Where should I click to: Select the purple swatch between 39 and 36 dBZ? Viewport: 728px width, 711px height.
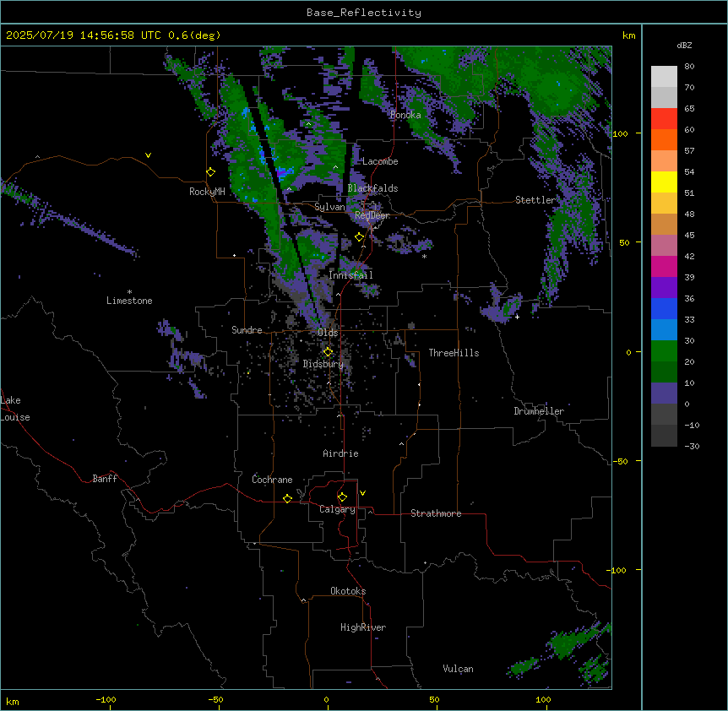(x=664, y=288)
